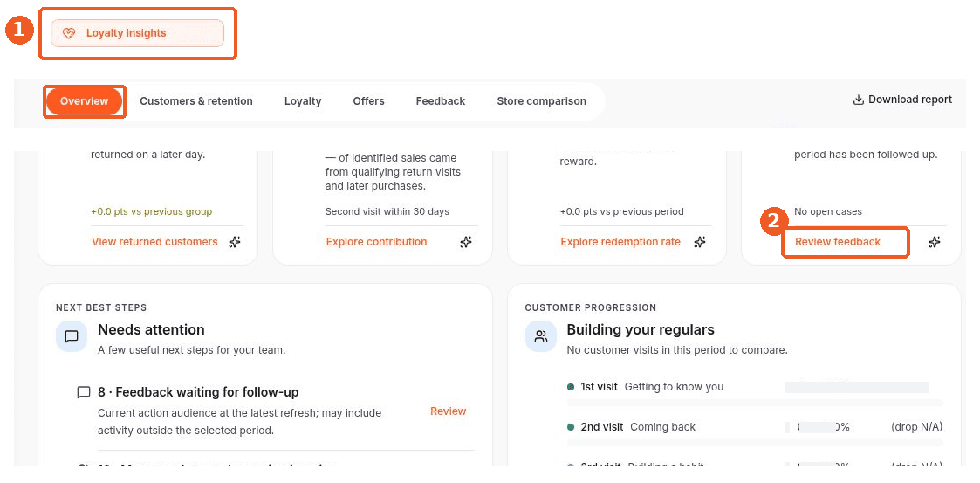The height and width of the screenshot is (483, 980).
Task: Click sparkle icon next to View returned customers
Action: click(235, 242)
